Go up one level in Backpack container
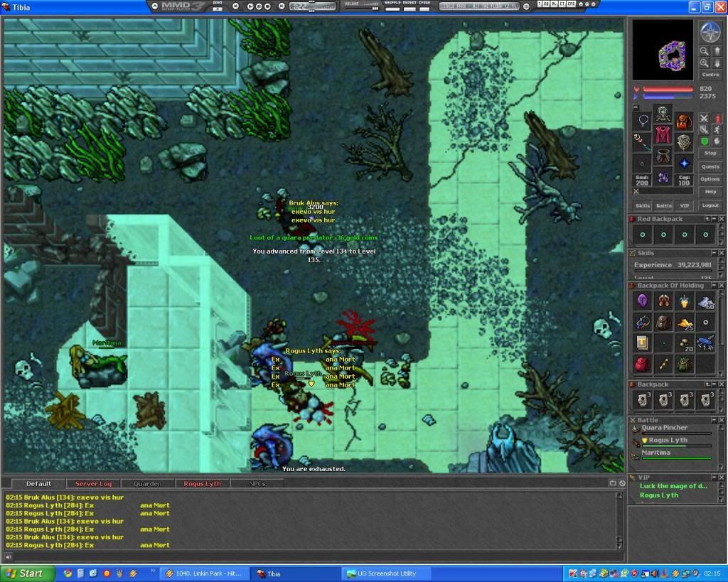This screenshot has height=582, width=728. [707, 384]
